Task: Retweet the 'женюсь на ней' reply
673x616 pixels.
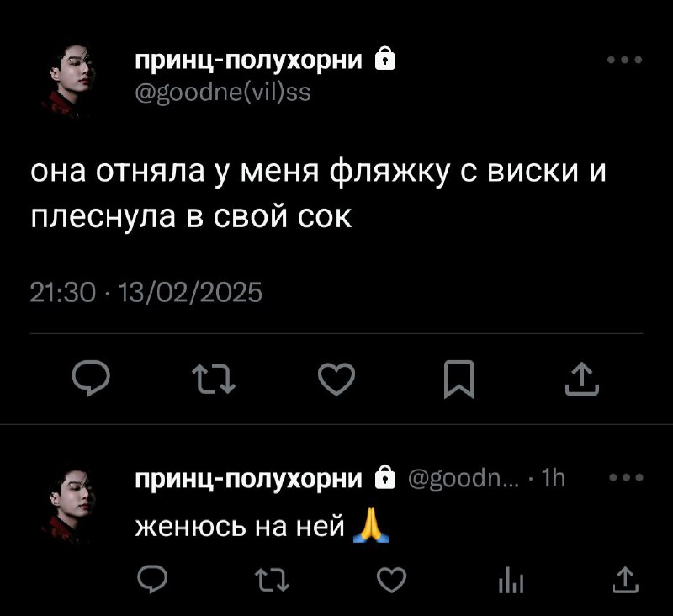Action: coord(272,580)
